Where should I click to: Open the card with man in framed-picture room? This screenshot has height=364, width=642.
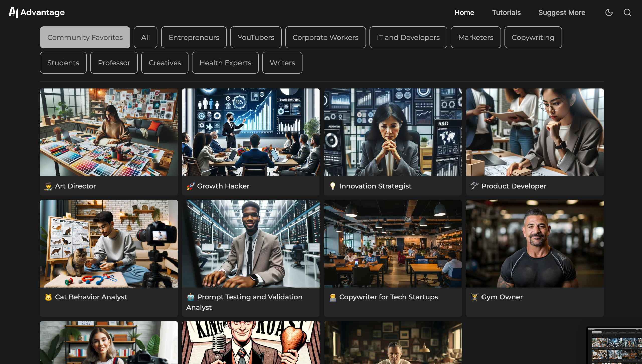point(393,342)
